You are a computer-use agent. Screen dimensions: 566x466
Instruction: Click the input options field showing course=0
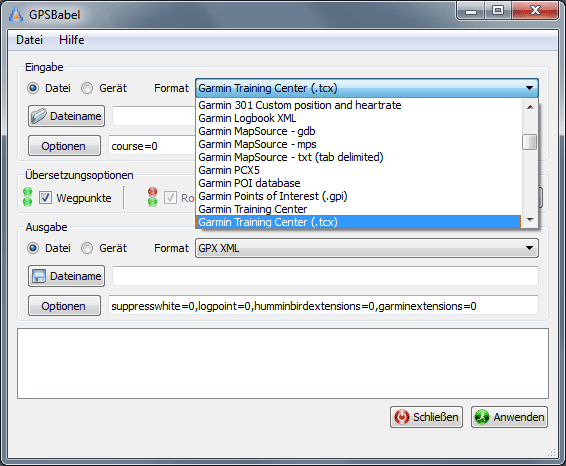(152, 146)
